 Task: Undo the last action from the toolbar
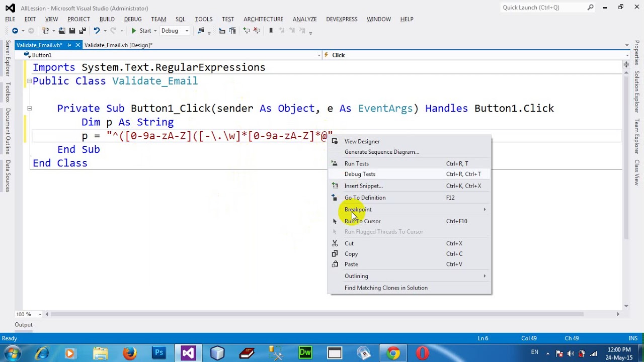point(97,31)
